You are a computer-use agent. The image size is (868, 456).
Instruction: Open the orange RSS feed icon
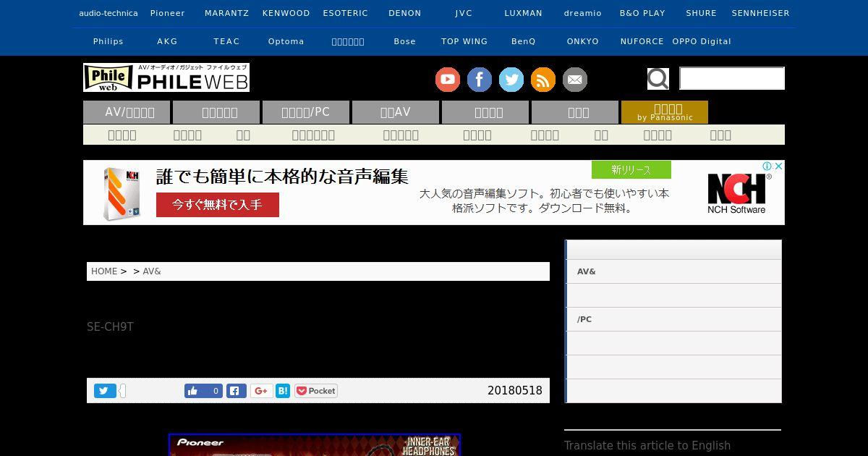coord(543,80)
